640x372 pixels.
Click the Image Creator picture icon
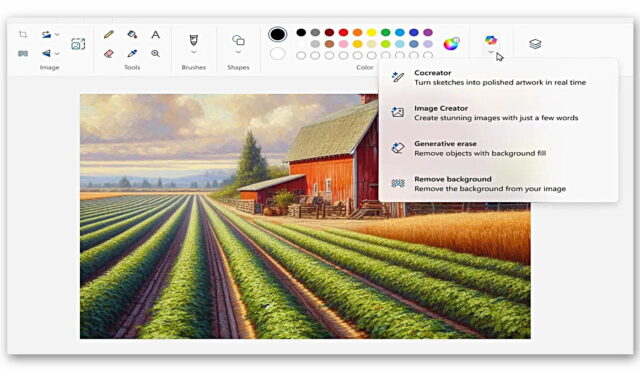(x=398, y=112)
